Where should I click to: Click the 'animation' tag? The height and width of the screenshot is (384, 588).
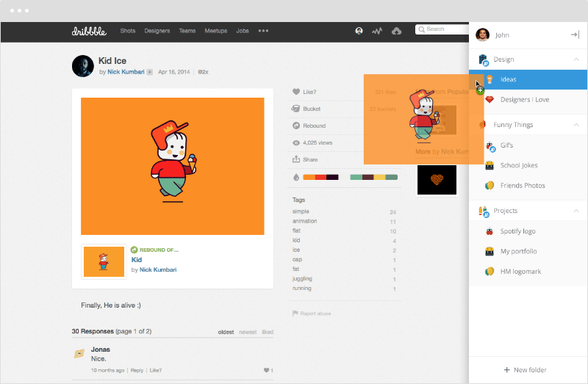[304, 221]
